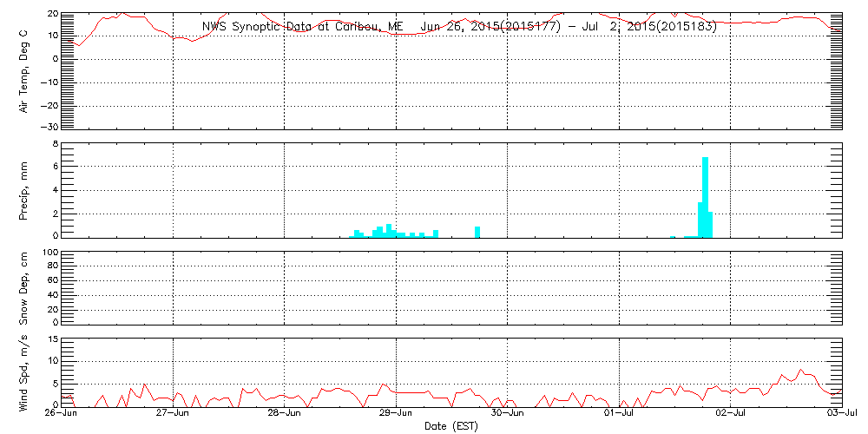Click the 03-Jul date label
Screen dimensions: 868x434
coord(844,414)
